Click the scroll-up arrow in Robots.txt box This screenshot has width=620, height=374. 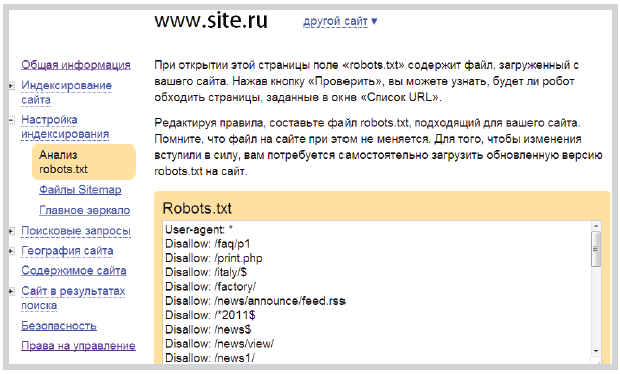596,226
